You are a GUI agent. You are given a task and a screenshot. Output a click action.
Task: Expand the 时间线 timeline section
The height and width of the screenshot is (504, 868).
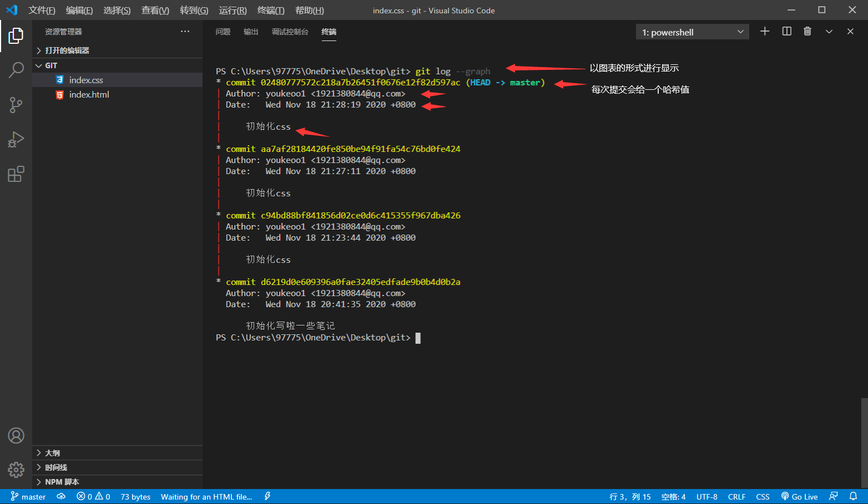pos(117,467)
